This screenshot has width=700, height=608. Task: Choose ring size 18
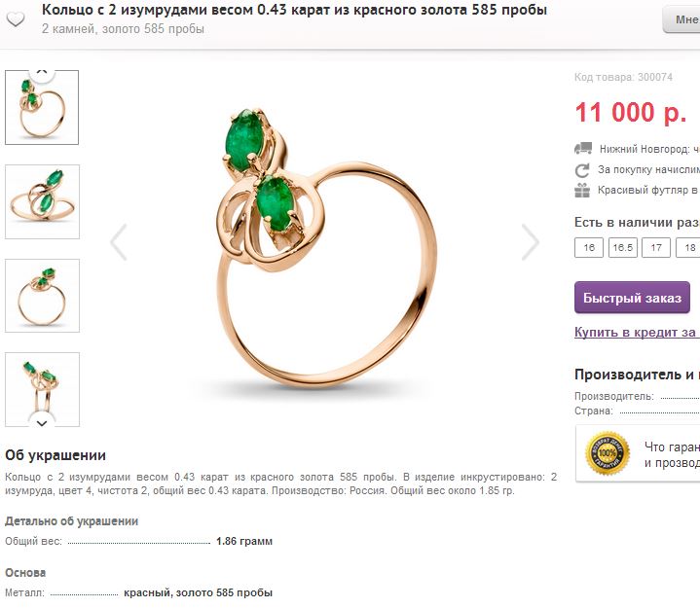[688, 247]
